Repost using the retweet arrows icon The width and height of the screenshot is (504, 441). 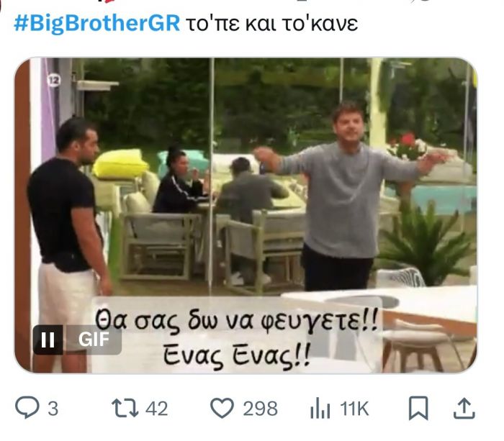point(125,408)
